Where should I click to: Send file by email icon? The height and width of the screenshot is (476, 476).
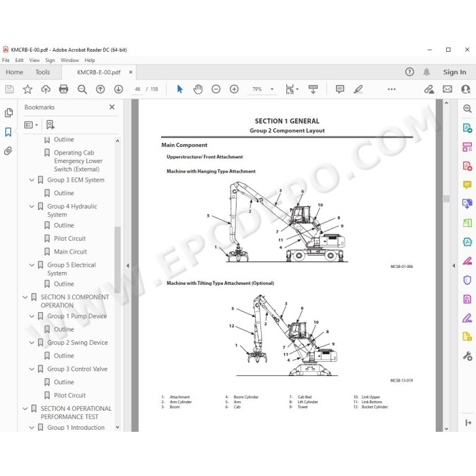pyautogui.click(x=447, y=89)
